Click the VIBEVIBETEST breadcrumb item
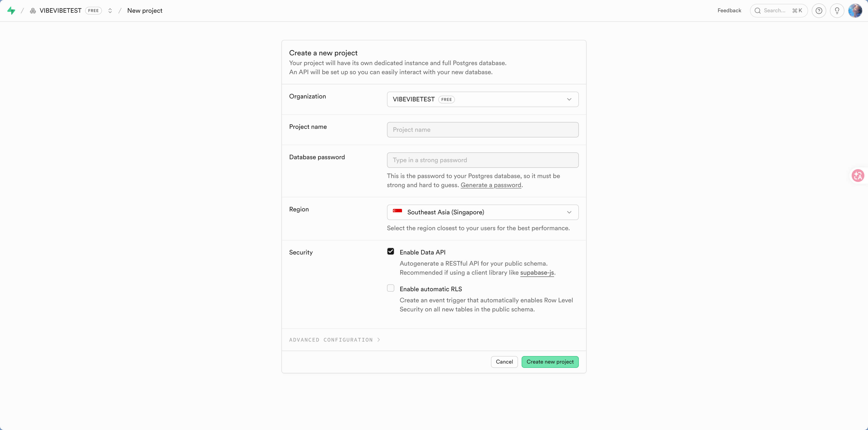 pyautogui.click(x=60, y=11)
